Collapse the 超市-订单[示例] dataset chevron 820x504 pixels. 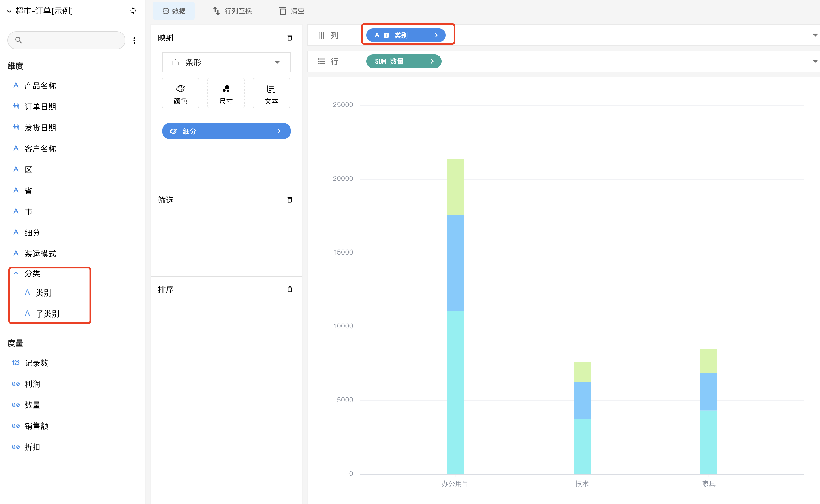[x=9, y=11]
